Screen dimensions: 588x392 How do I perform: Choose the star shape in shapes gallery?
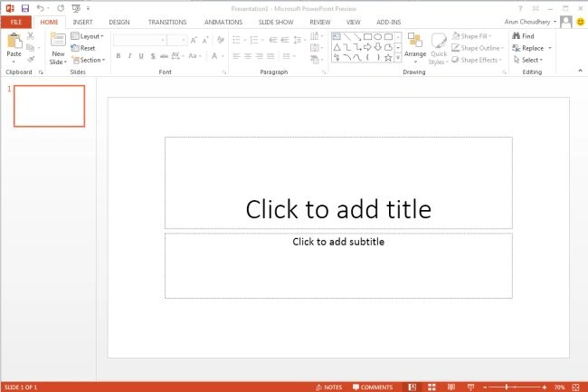click(388, 58)
